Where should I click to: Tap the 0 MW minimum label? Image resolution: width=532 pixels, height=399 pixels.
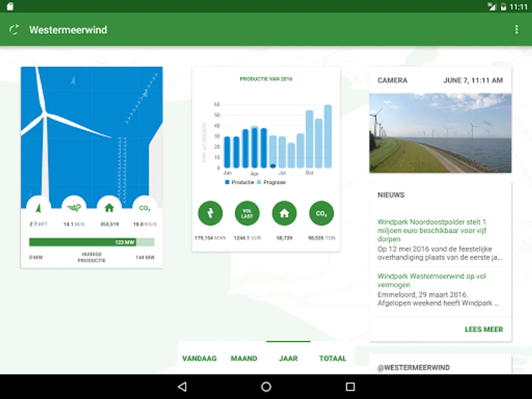tap(36, 258)
